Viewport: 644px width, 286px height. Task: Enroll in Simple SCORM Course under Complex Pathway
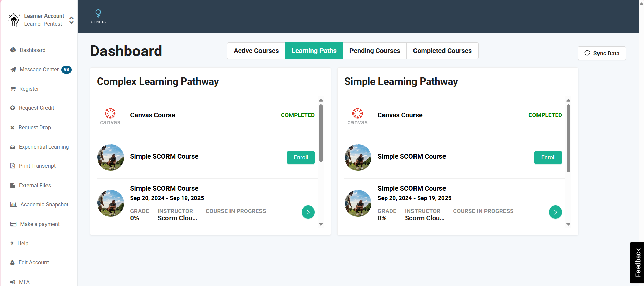click(x=301, y=157)
